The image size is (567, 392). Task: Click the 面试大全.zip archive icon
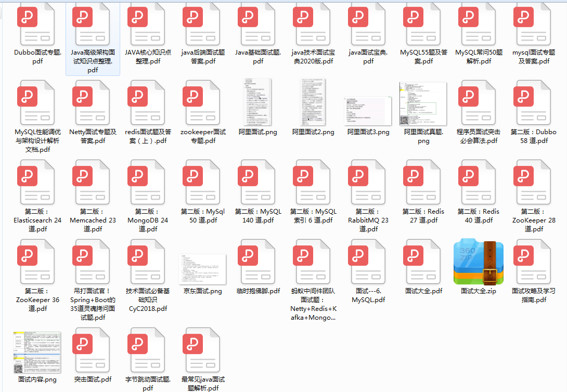tap(479, 262)
